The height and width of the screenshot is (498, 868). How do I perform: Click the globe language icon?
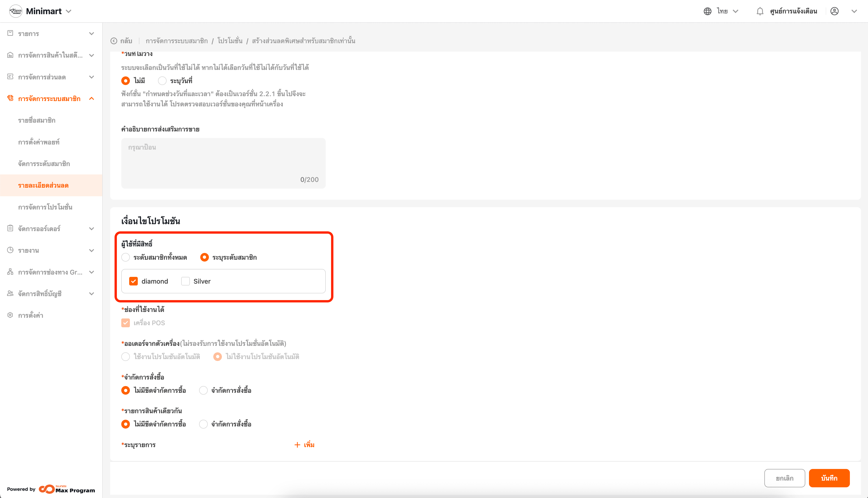707,11
